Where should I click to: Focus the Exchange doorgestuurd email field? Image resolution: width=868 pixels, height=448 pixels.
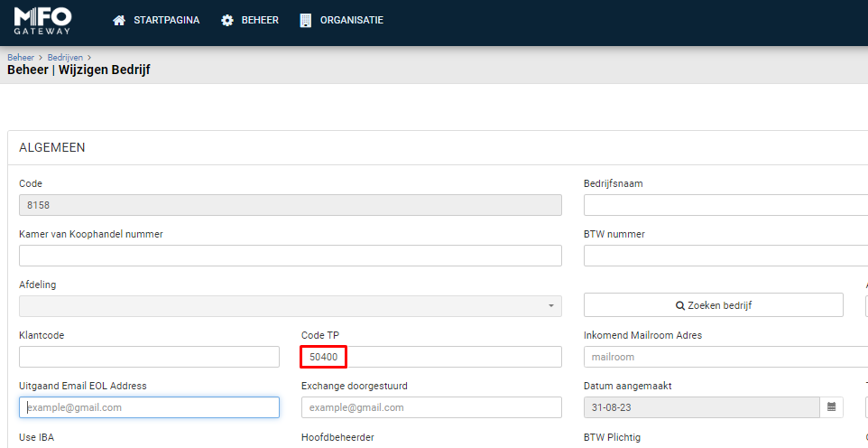tap(431, 407)
